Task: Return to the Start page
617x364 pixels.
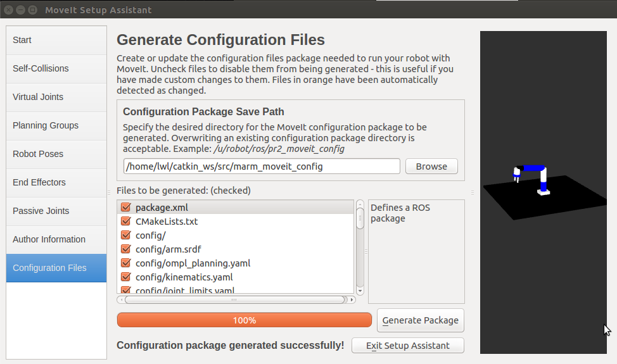Action: pos(56,40)
